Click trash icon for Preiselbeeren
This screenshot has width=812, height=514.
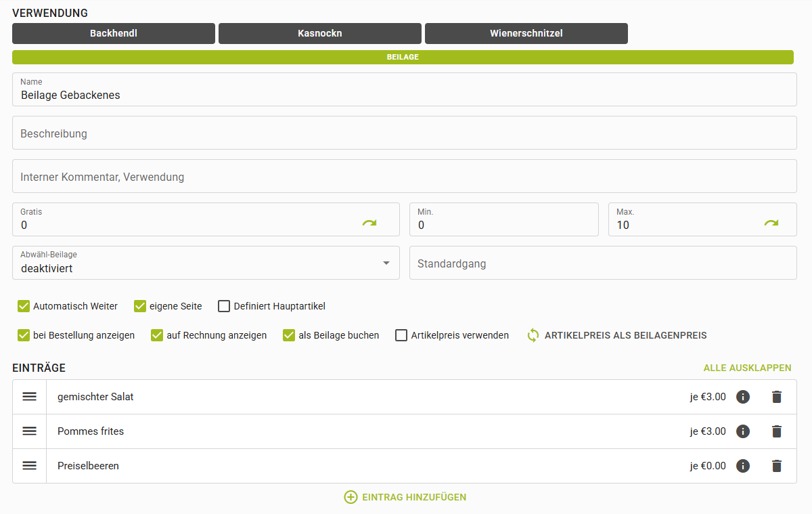point(776,466)
